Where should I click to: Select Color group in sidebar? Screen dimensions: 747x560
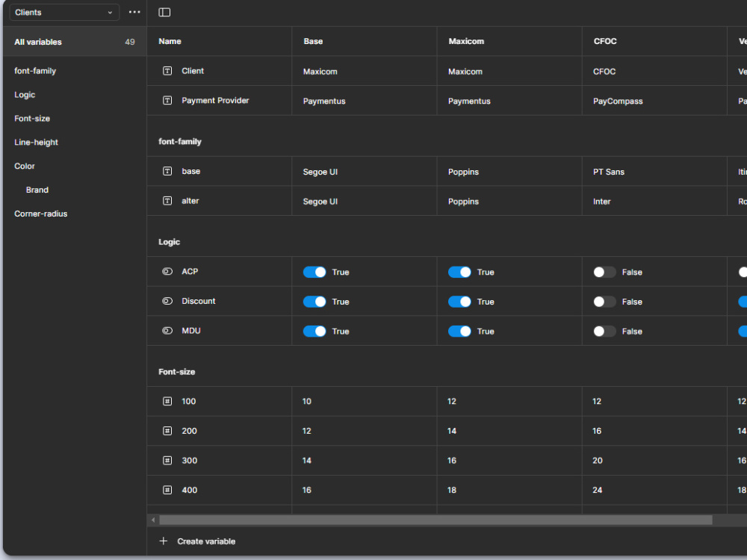[25, 167]
